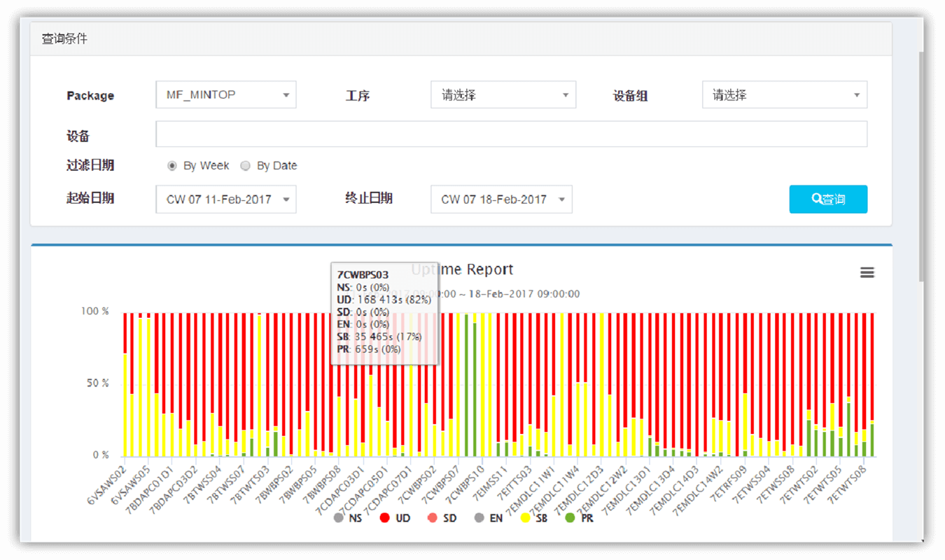
Task: Click the 7CWBPS03 tooltip title
Action: [363, 275]
